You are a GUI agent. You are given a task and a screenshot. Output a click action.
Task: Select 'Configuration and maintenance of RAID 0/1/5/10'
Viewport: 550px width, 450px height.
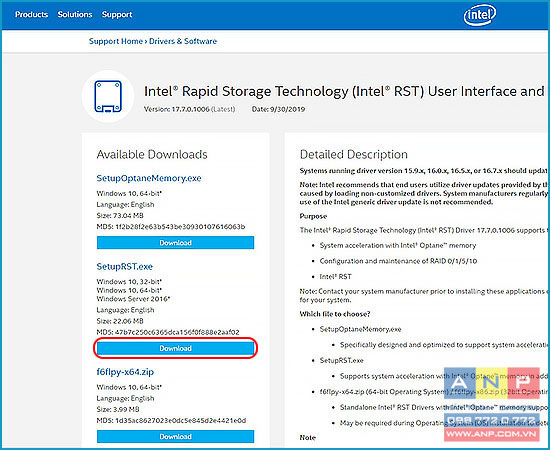click(398, 261)
